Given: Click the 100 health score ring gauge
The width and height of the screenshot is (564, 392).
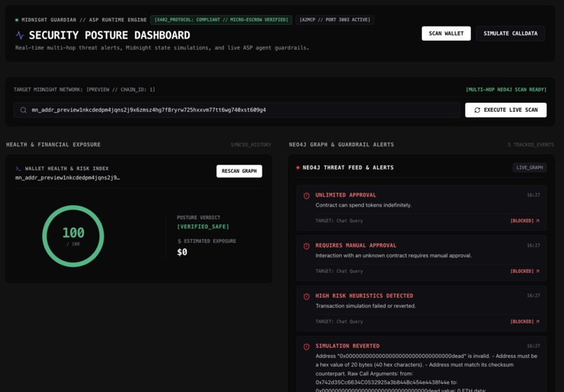Looking at the screenshot, I should (x=73, y=236).
